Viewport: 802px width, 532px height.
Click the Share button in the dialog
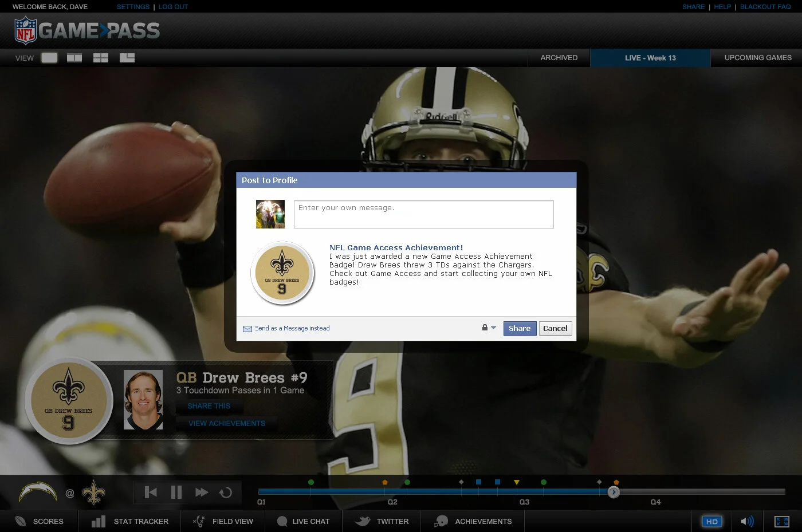[520, 328]
